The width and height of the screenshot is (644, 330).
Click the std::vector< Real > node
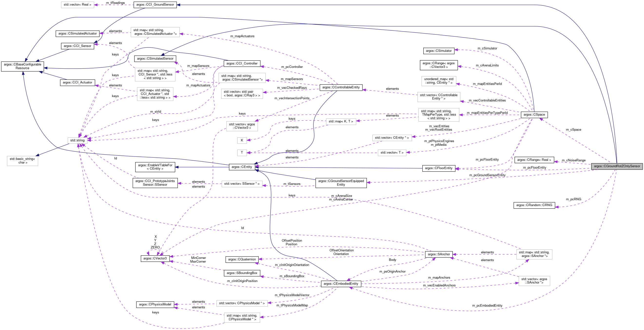click(x=77, y=5)
